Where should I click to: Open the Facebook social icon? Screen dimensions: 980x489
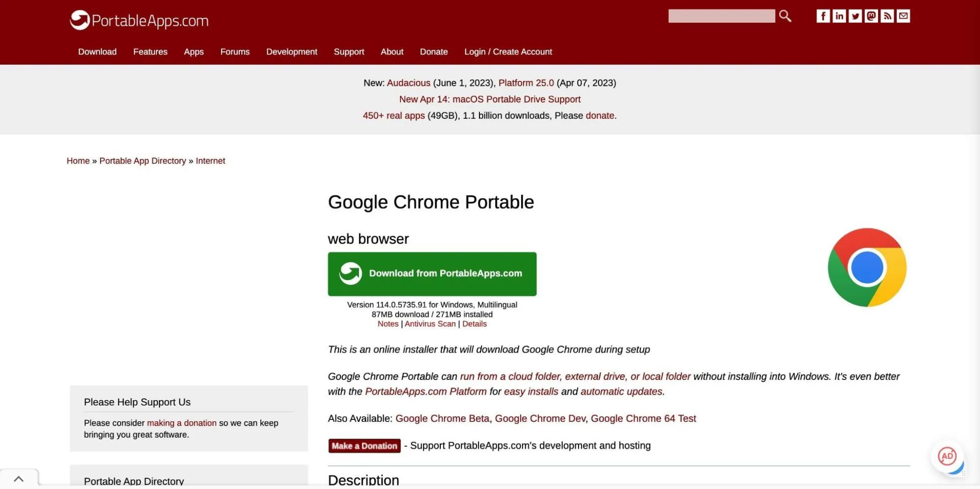823,16
